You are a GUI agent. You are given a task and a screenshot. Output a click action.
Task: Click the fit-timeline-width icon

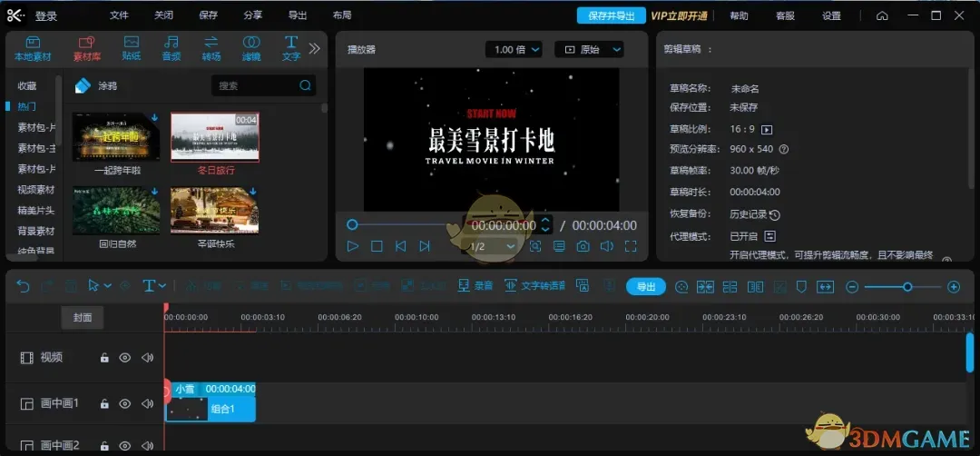[x=826, y=286]
